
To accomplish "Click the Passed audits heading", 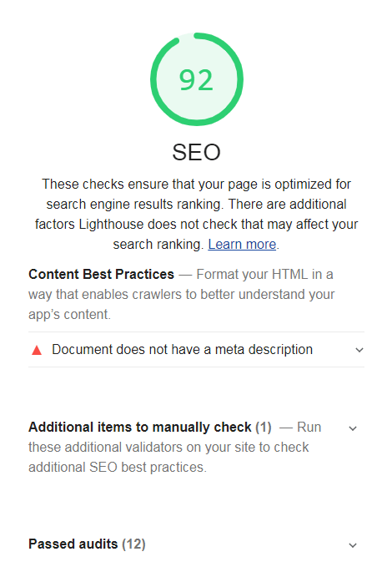I will (x=73, y=544).
